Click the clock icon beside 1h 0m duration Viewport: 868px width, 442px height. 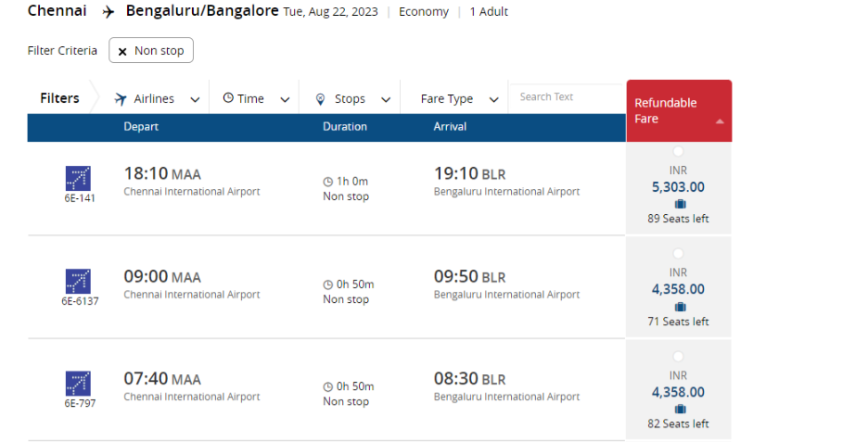(x=327, y=182)
